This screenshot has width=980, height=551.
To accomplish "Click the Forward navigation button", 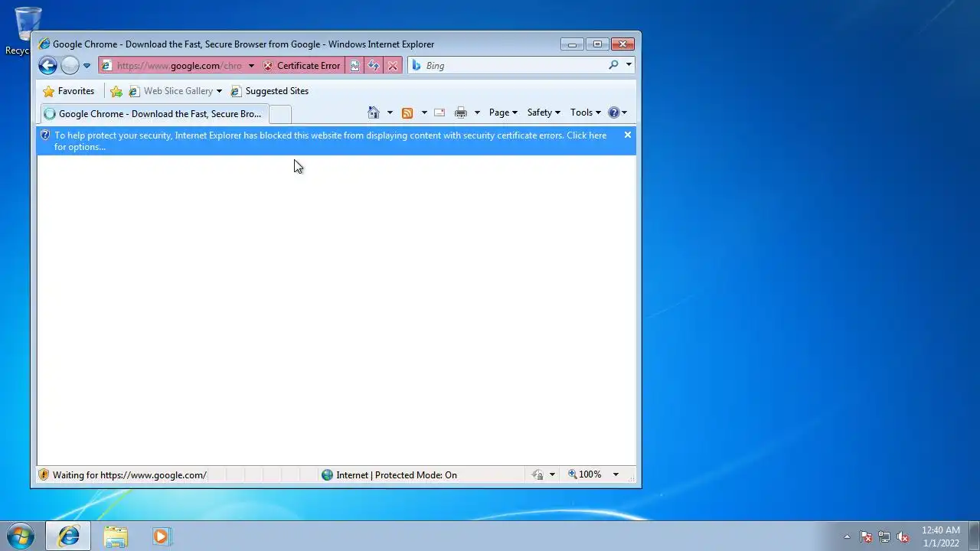I will click(x=70, y=66).
